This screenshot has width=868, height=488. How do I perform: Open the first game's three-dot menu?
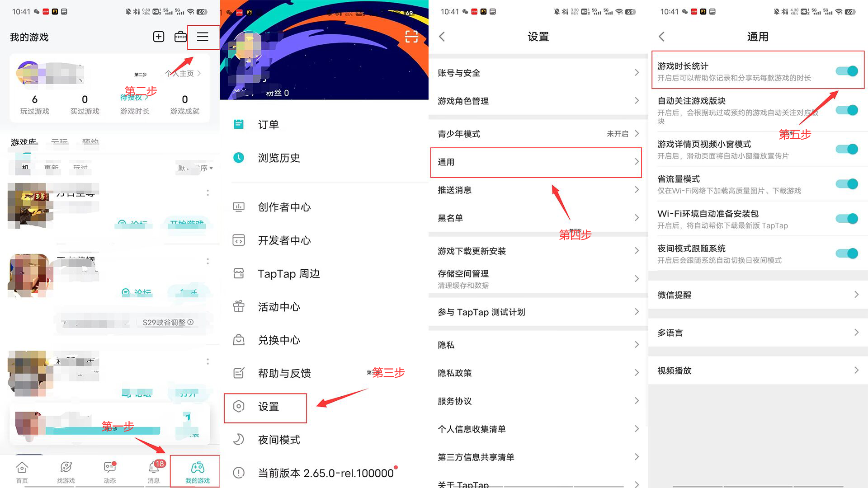point(208,193)
